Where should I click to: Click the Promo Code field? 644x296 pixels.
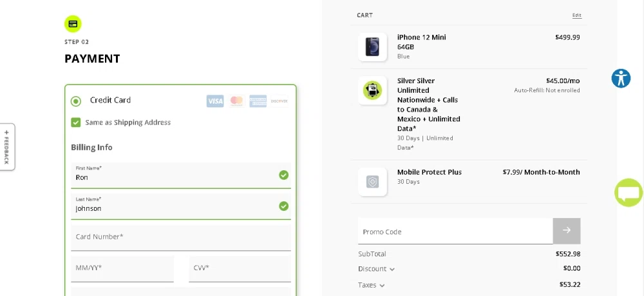455,231
